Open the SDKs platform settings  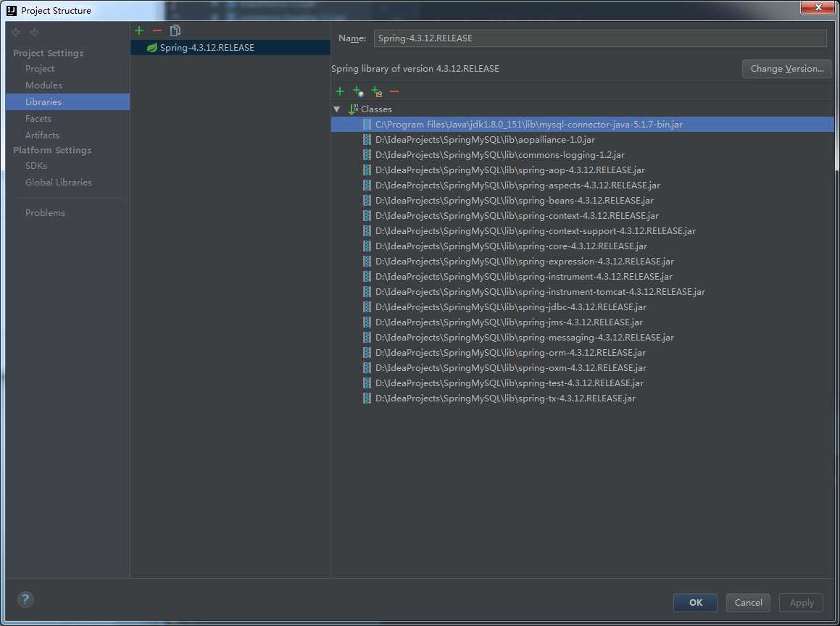(36, 165)
